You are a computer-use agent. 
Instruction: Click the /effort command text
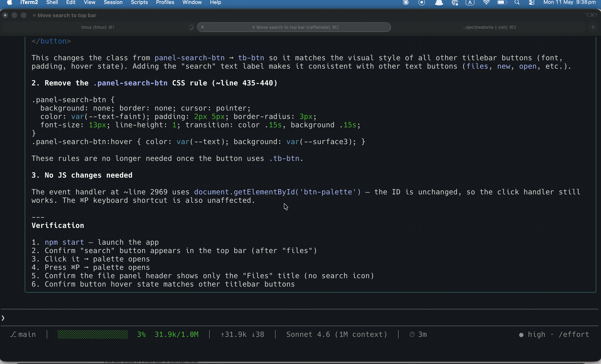pyautogui.click(x=574, y=334)
